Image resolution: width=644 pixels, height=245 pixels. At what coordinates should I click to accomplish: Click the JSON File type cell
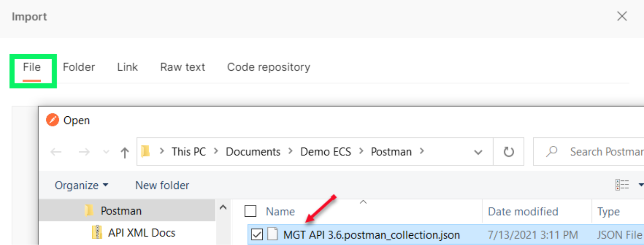click(619, 235)
